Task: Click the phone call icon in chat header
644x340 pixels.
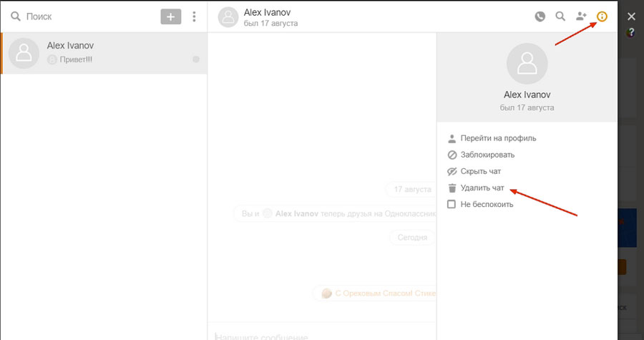Action: pyautogui.click(x=540, y=16)
